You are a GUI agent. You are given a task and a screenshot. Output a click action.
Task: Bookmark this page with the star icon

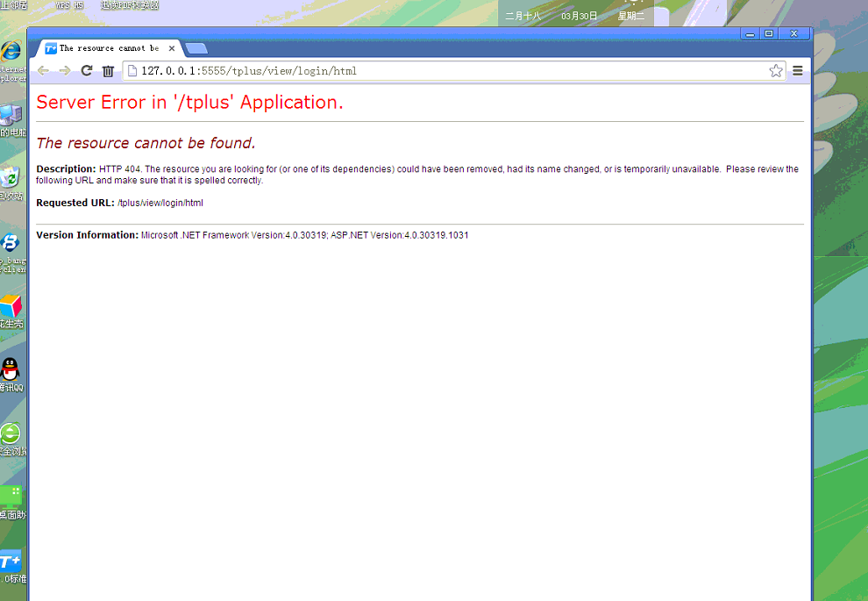click(776, 71)
